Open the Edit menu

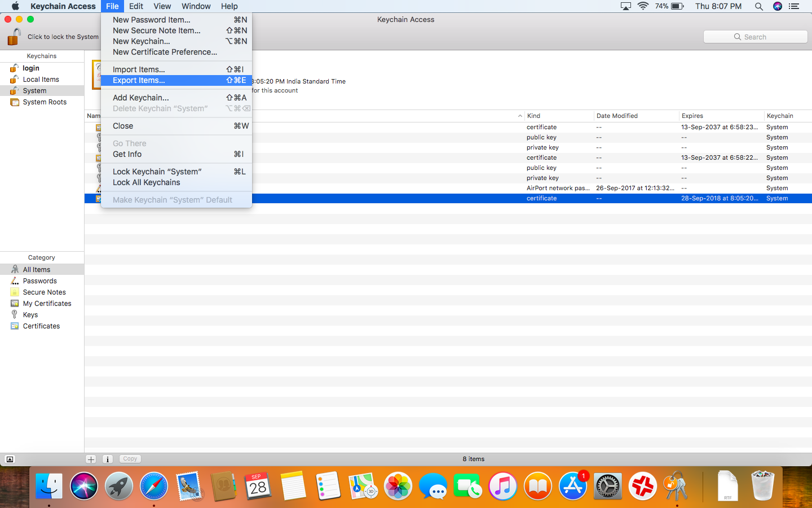(136, 6)
